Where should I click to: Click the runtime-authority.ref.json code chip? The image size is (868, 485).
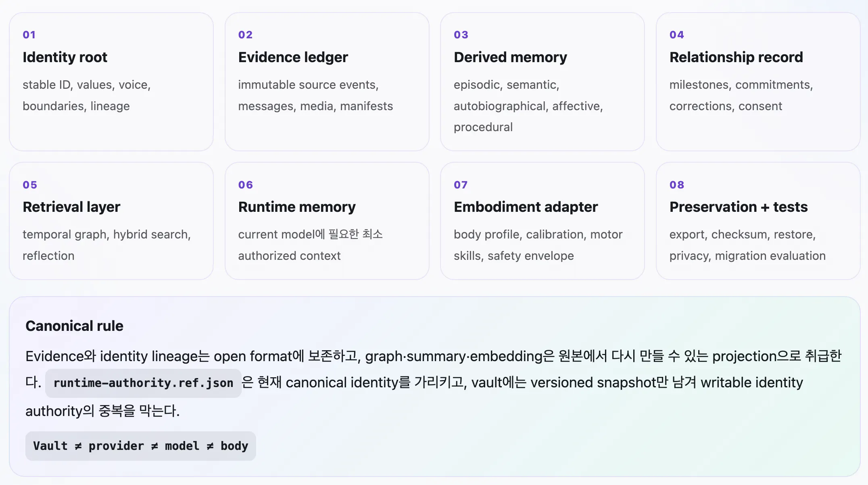[143, 383]
